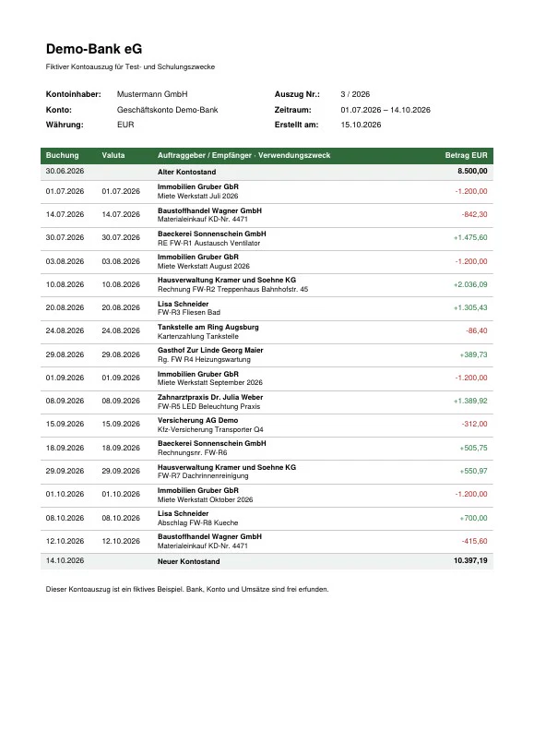Select the account holder value Mustermann GmbH
534x756 pixels.
coord(152,94)
